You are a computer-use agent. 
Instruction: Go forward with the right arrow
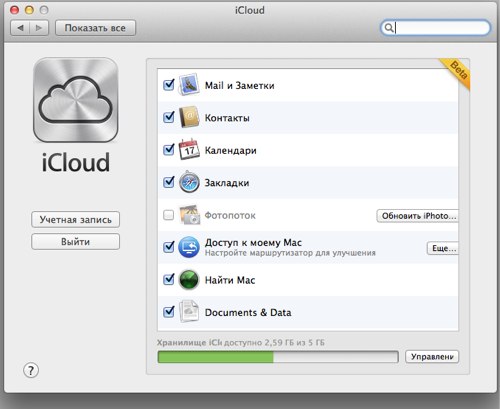coord(39,28)
